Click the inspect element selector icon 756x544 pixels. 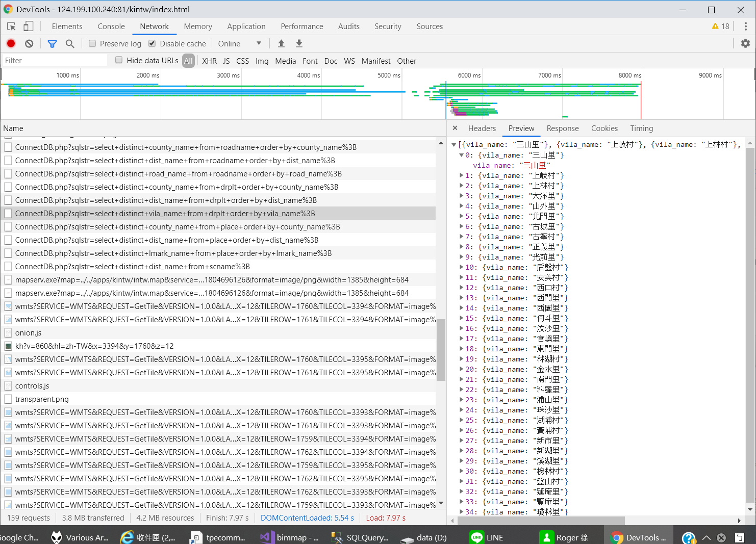(x=11, y=27)
